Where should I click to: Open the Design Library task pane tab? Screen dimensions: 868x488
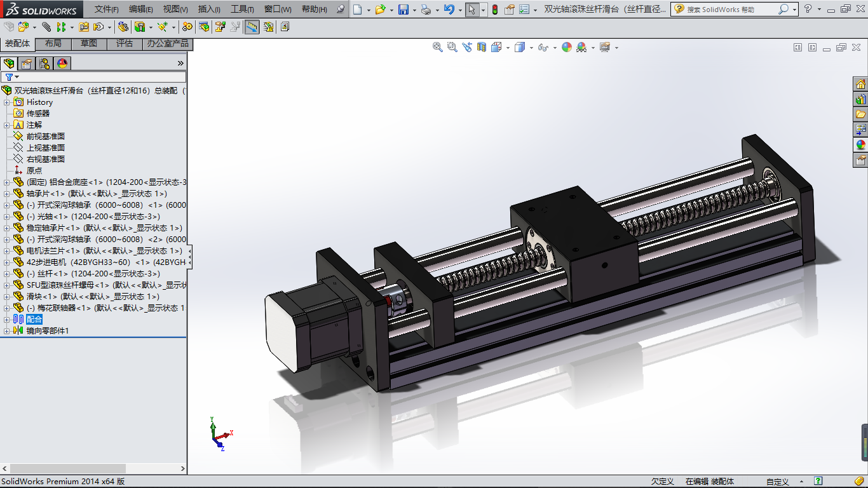(x=861, y=99)
